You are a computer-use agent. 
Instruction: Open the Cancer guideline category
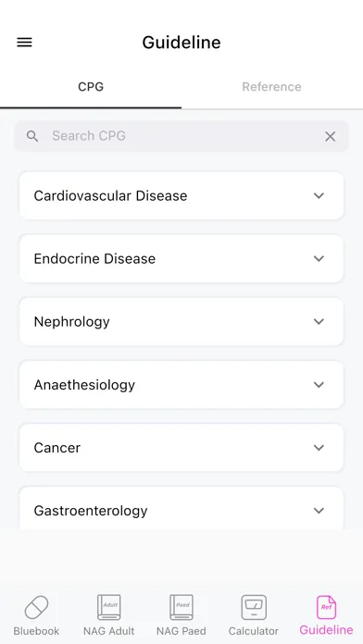[181, 448]
